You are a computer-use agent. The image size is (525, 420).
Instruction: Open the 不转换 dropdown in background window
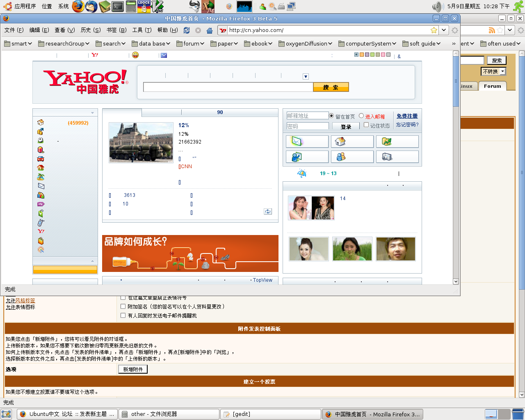point(493,71)
